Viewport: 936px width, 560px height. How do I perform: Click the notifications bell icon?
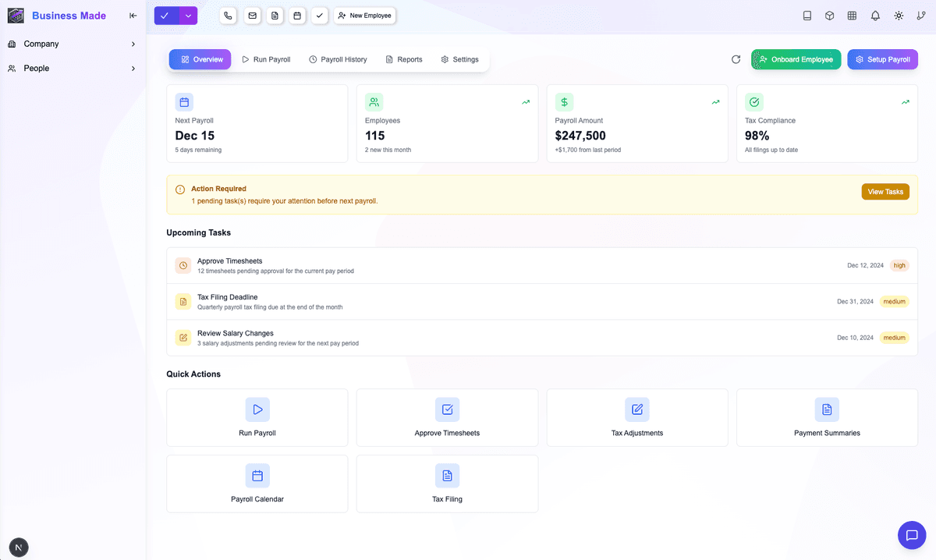point(875,16)
